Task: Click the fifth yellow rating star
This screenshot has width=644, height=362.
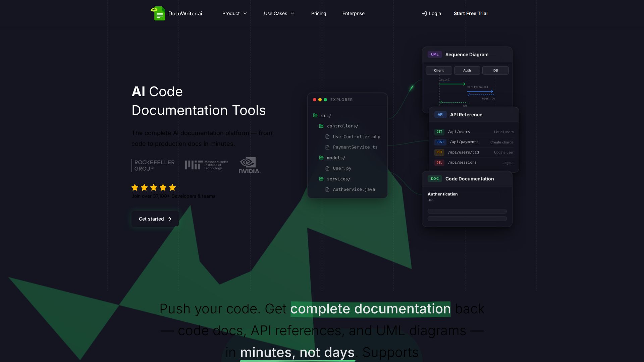Action: 172,187
